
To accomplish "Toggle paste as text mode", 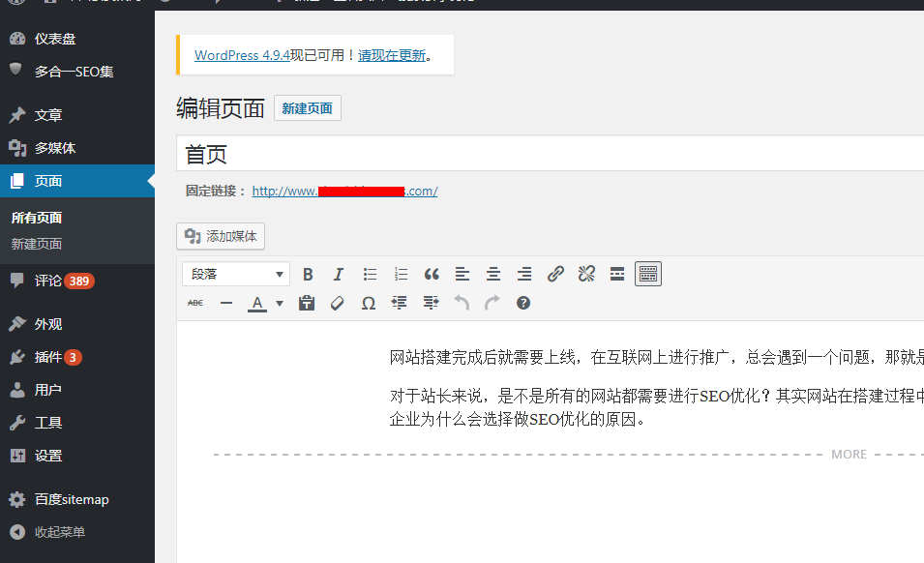I will [306, 303].
